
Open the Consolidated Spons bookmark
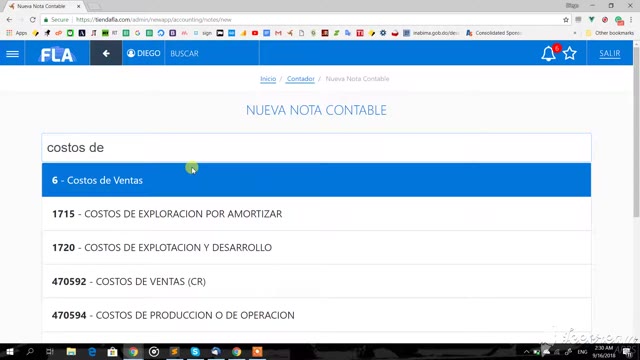(494, 33)
